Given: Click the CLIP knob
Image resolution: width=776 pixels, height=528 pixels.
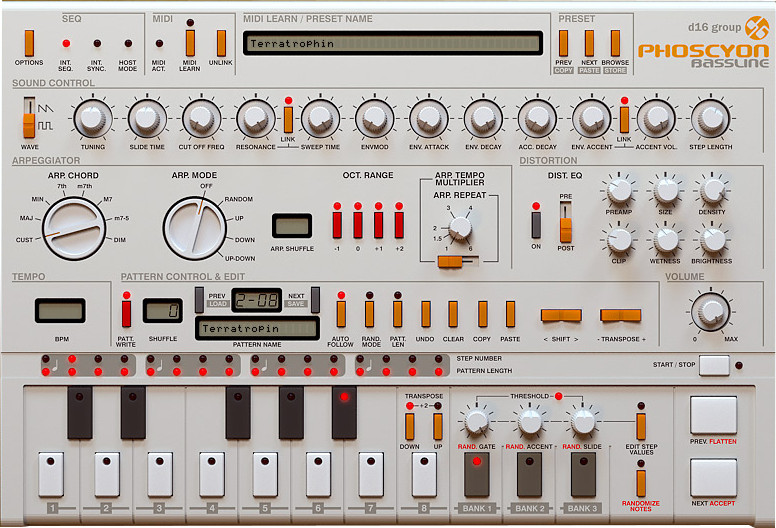Looking at the screenshot, I should tap(619, 240).
